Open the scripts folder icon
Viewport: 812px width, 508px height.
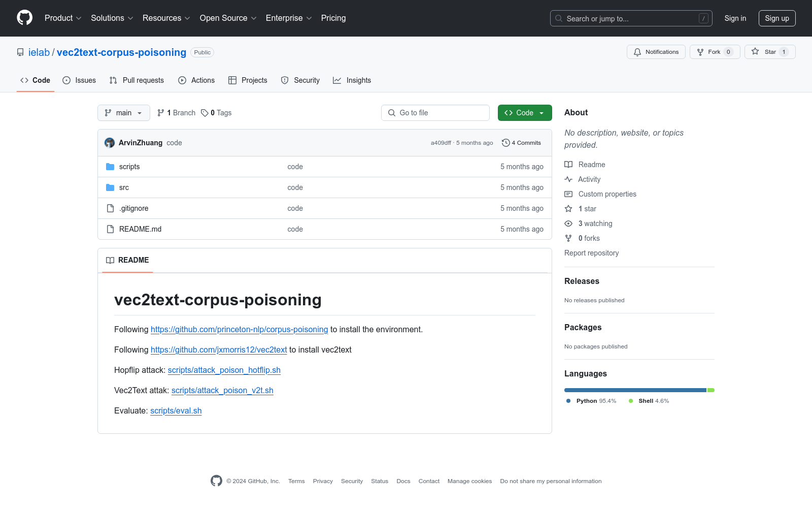110,167
